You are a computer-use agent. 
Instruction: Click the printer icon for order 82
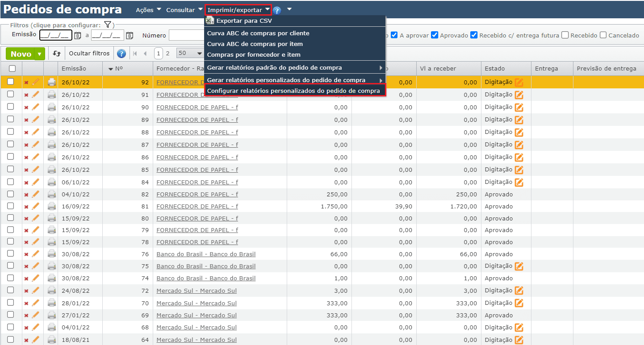point(52,194)
